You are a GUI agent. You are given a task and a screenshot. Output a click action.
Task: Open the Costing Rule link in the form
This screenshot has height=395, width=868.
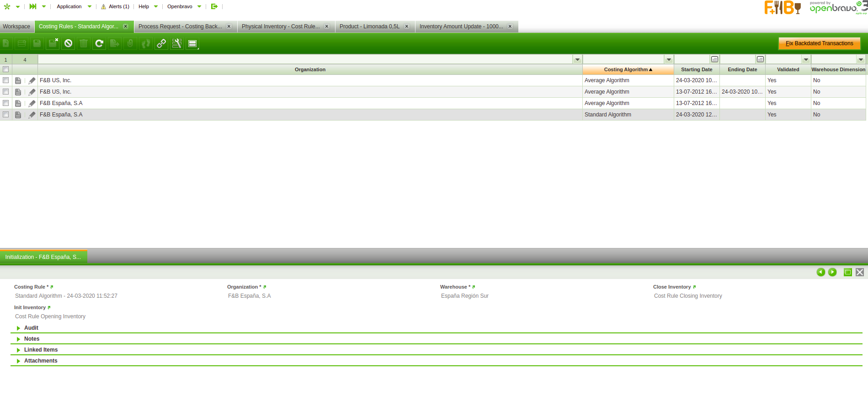pos(52,287)
